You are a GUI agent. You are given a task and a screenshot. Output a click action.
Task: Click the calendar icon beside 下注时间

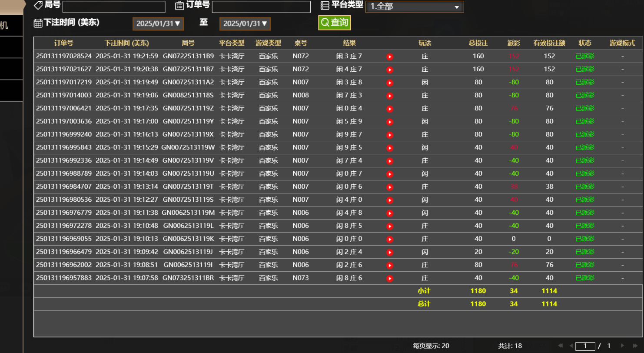[38, 23]
